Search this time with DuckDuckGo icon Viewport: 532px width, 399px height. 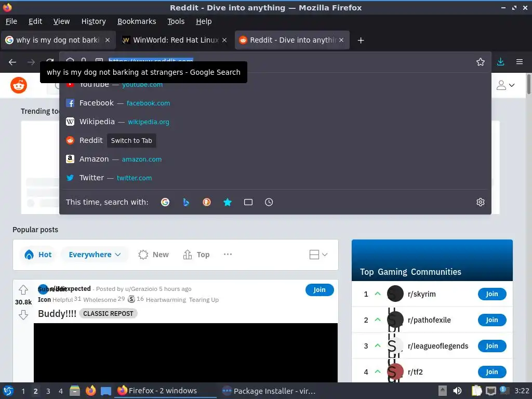(x=207, y=202)
